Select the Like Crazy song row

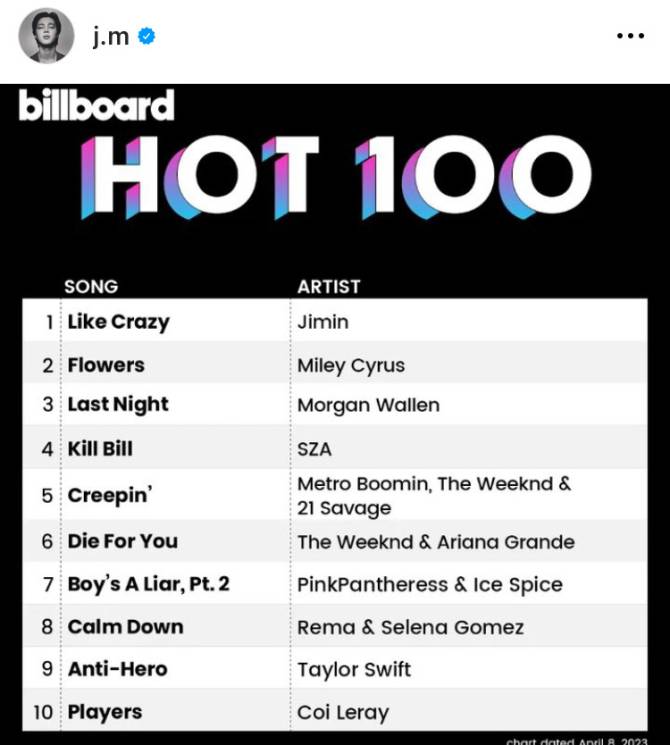(335, 322)
